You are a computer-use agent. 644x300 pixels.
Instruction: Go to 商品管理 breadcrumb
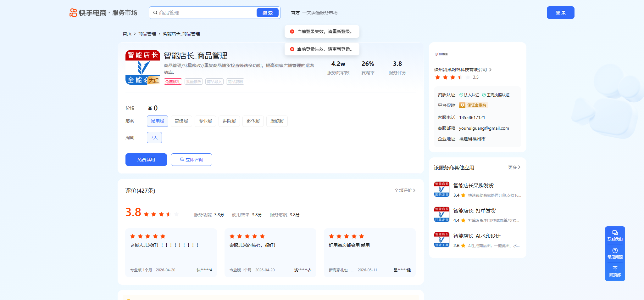point(147,34)
